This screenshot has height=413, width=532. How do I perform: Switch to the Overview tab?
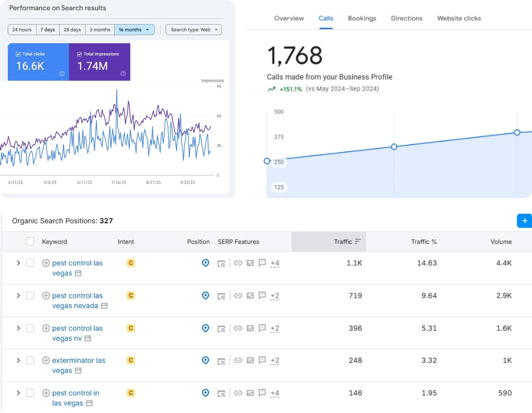[x=289, y=18]
